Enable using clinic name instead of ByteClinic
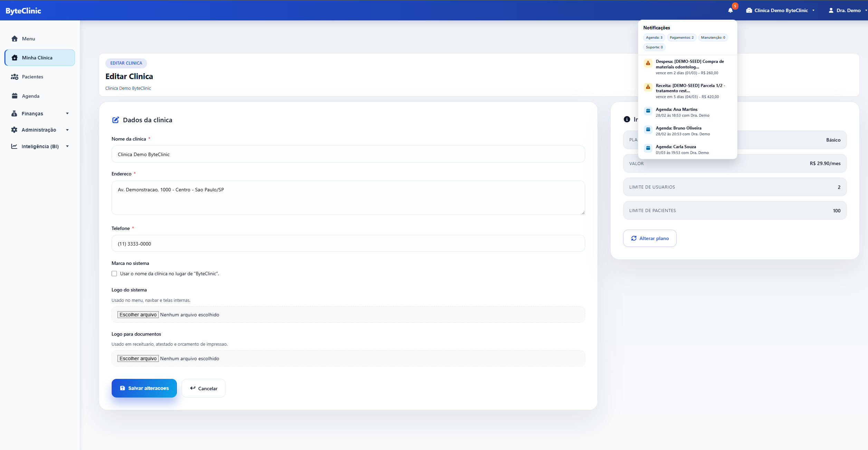This screenshot has height=450, width=868. coord(114,274)
